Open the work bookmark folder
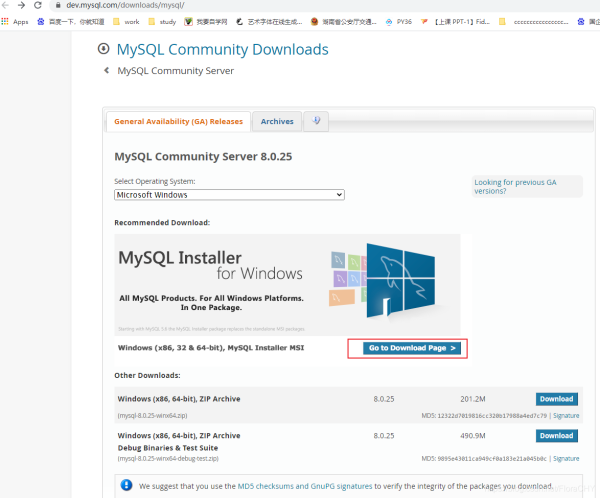Viewport: 600px width, 498px height. 126,21
